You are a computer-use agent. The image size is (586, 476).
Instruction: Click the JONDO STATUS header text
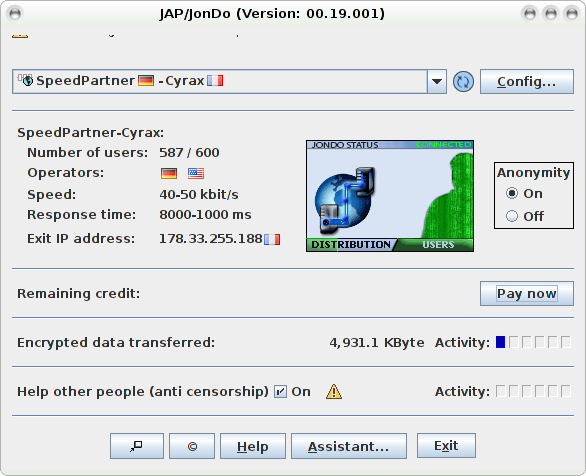(x=345, y=145)
